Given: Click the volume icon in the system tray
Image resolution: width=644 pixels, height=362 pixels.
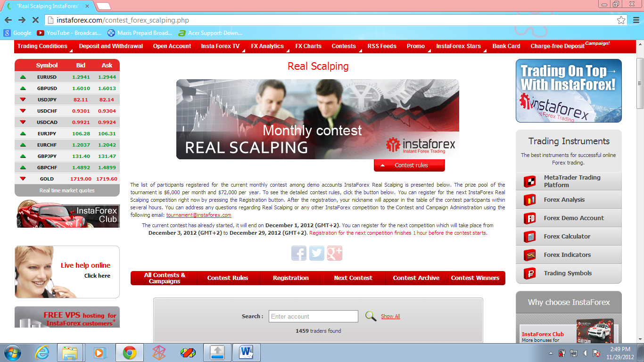Looking at the screenshot, I should point(585,353).
